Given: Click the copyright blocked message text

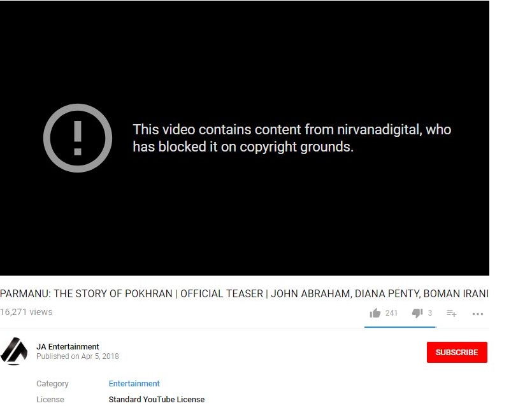Looking at the screenshot, I should pyautogui.click(x=292, y=138).
